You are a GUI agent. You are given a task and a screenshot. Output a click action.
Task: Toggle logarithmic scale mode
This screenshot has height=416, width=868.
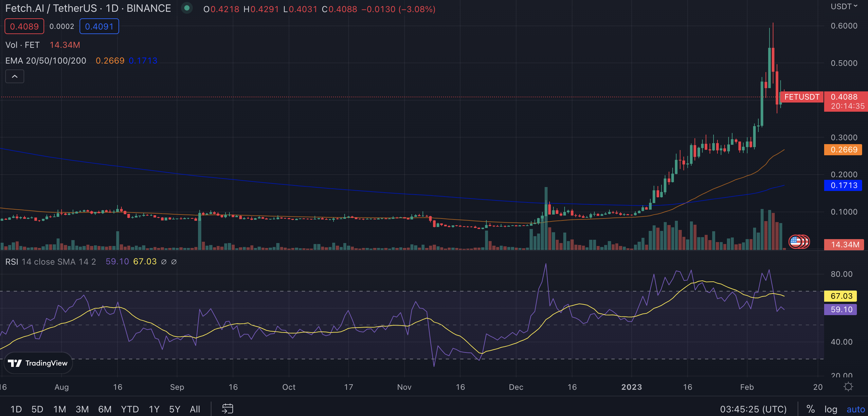(x=831, y=409)
